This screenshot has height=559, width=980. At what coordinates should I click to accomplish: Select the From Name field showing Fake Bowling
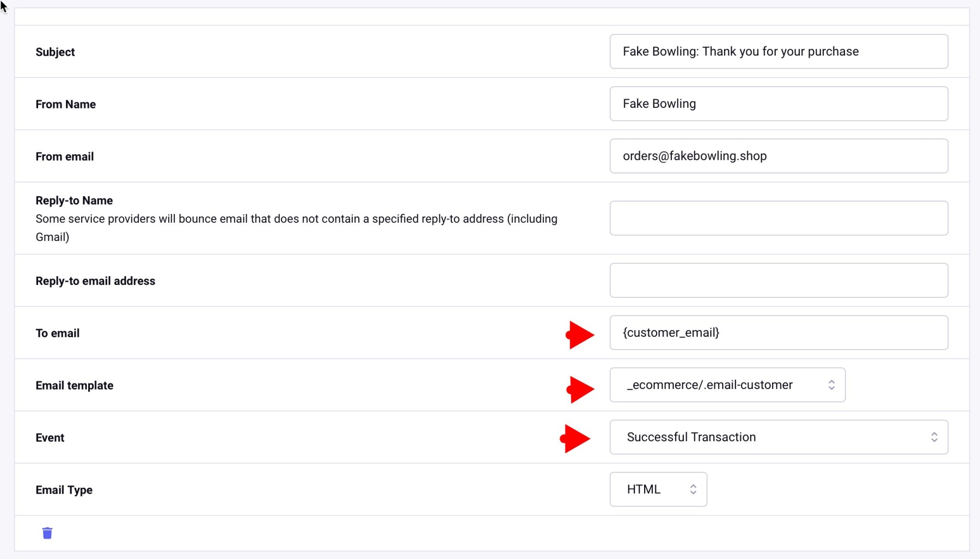(779, 104)
